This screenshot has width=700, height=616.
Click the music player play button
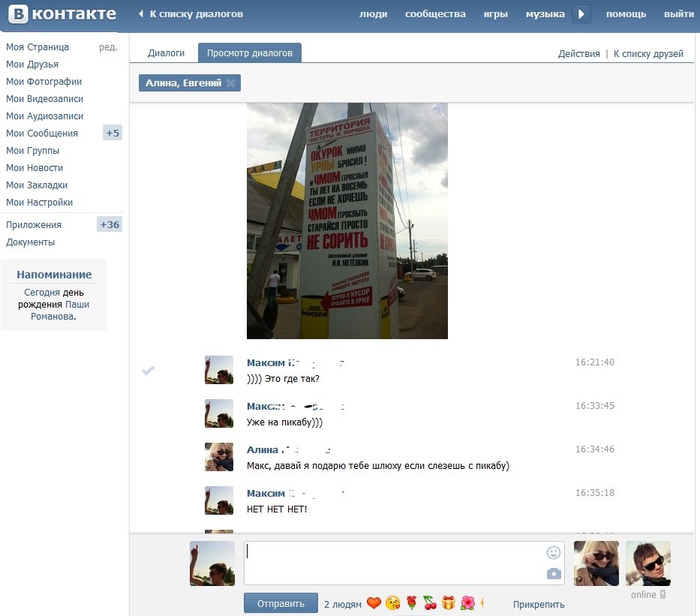(x=581, y=14)
